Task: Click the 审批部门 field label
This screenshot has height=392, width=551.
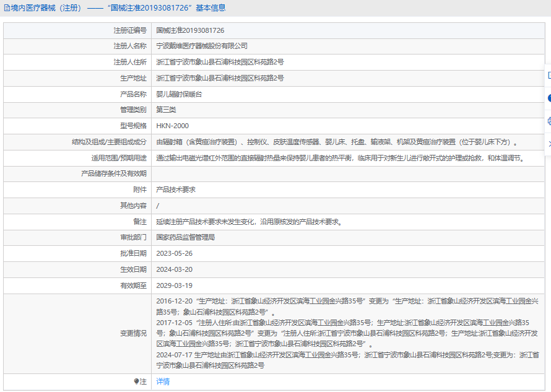Action: pos(133,237)
